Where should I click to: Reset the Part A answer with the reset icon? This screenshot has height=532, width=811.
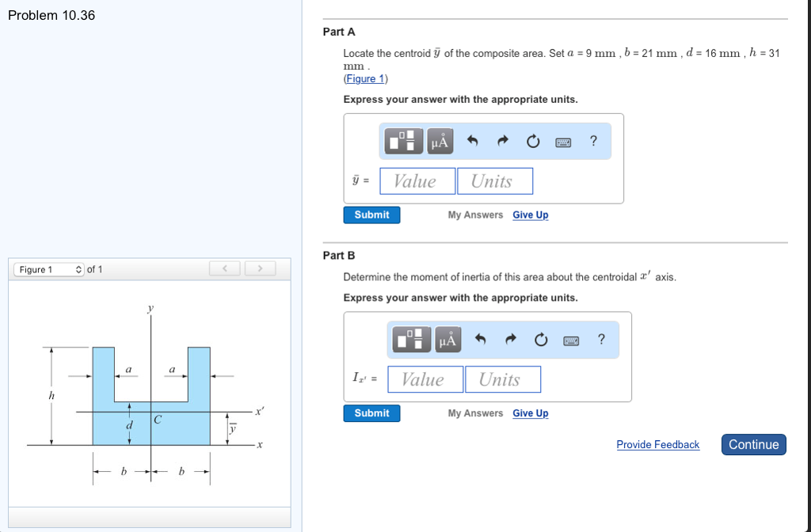tap(532, 140)
